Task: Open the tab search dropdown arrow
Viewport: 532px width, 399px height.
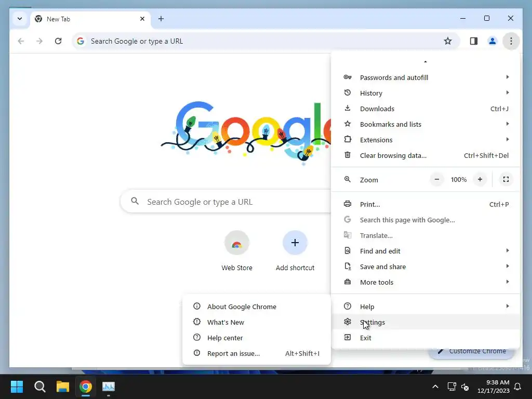Action: pyautogui.click(x=20, y=19)
